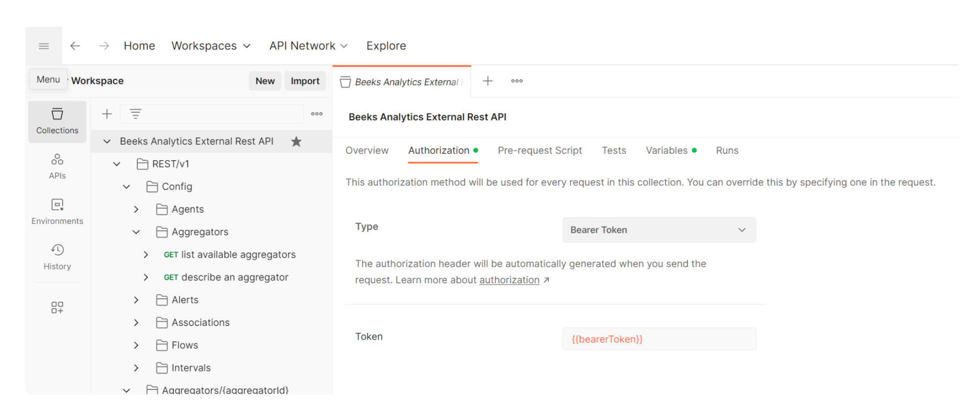Open tab options ellipsis menu

pyautogui.click(x=517, y=81)
